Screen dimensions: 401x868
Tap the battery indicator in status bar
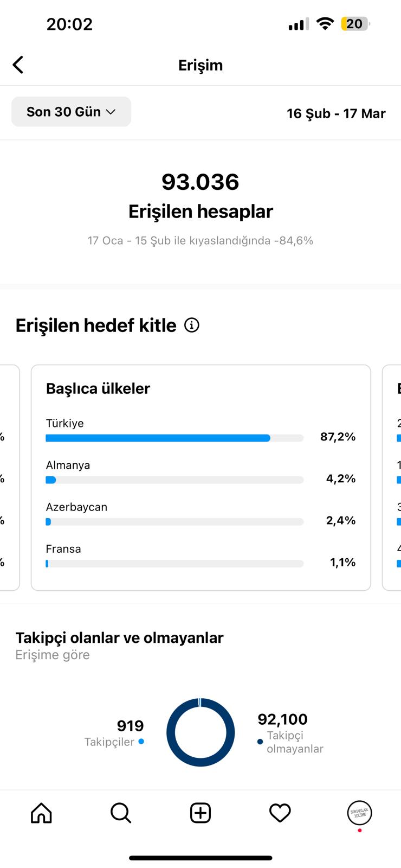click(x=355, y=24)
